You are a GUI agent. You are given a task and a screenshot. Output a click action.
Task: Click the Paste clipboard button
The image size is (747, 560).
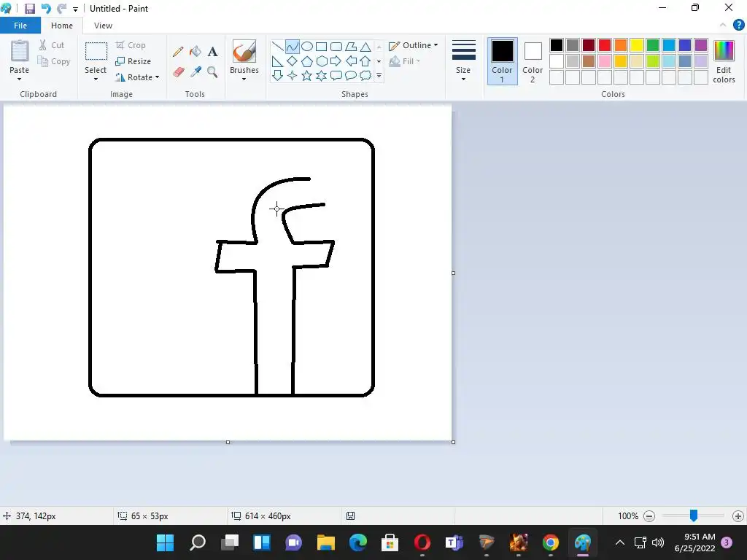(20, 52)
